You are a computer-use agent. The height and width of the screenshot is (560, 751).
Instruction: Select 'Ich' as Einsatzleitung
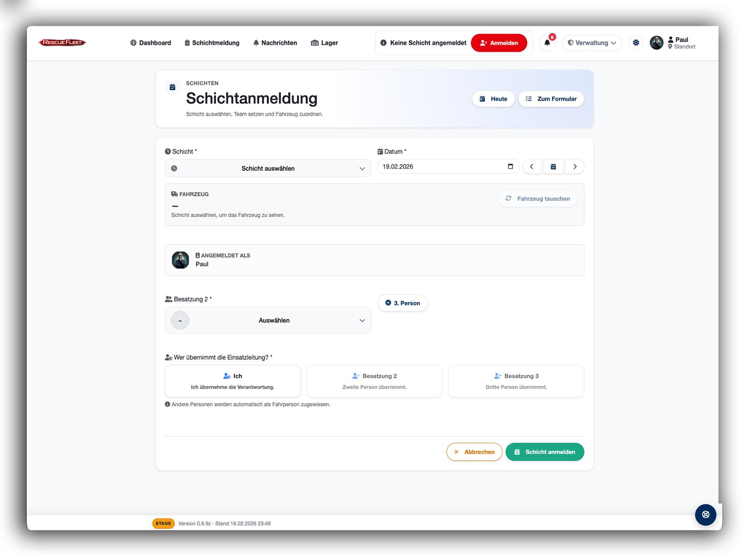point(232,381)
